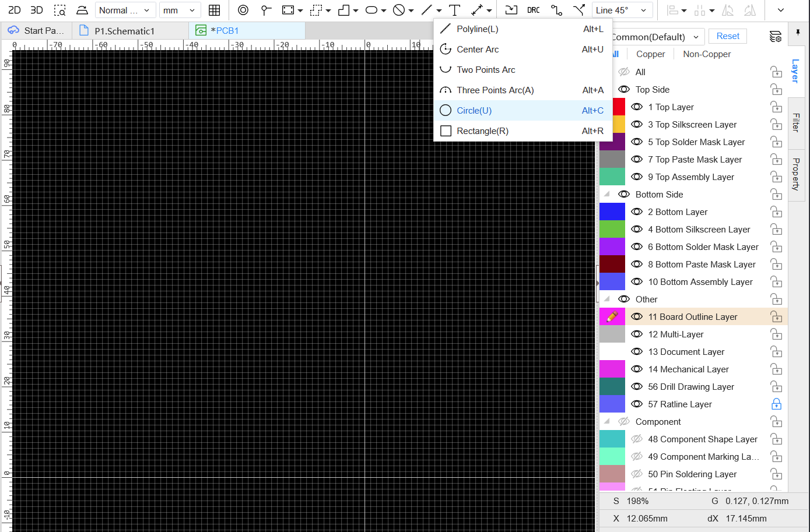The width and height of the screenshot is (810, 532).
Task: Click the blue 2 Bottom Layer color swatch
Action: pyautogui.click(x=612, y=212)
